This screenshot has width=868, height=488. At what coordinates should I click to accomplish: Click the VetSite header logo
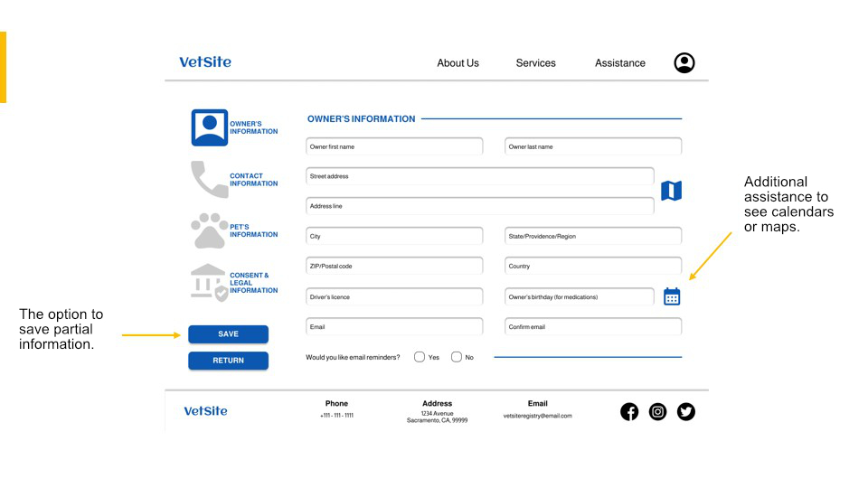pyautogui.click(x=205, y=62)
